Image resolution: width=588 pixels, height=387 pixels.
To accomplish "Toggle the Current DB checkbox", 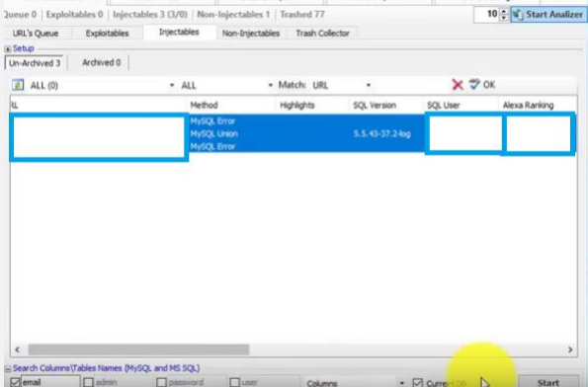I will point(417,382).
